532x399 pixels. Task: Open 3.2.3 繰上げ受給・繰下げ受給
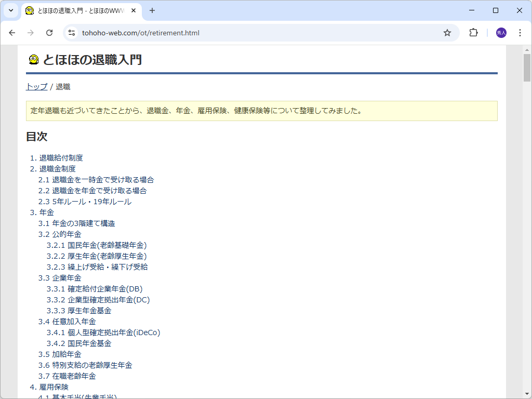[x=97, y=267]
